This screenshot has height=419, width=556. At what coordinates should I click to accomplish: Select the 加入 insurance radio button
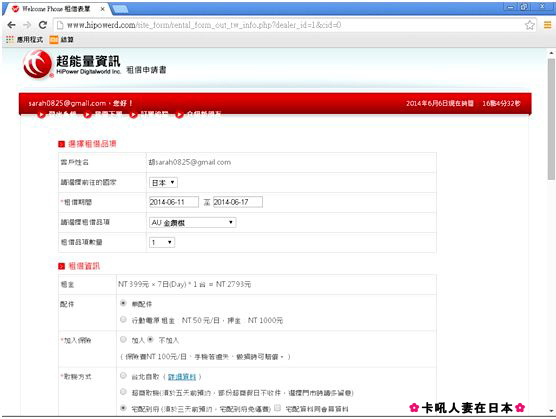tap(123, 340)
